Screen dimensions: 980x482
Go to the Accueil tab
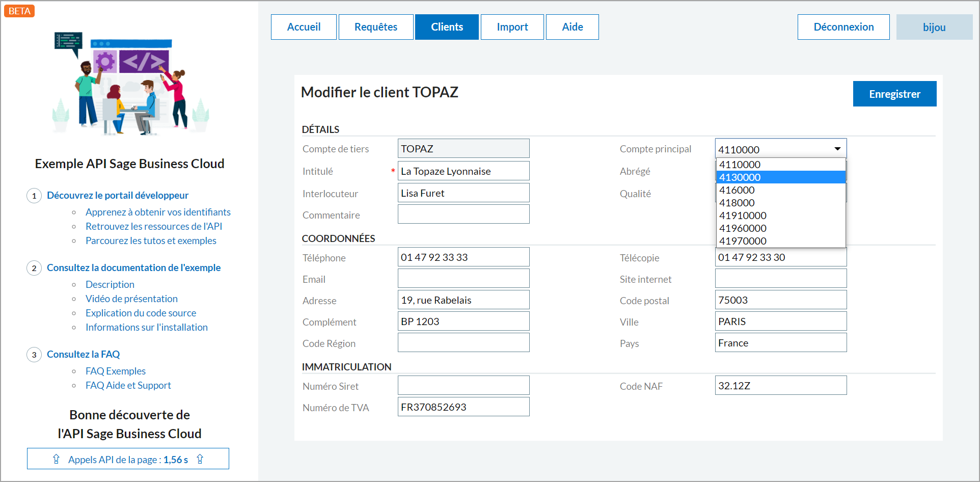pos(304,27)
